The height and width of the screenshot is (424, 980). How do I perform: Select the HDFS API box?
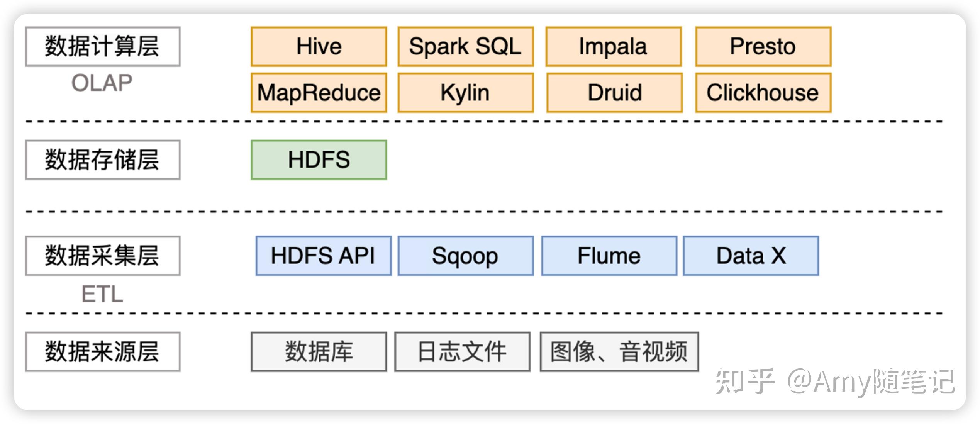pos(324,256)
